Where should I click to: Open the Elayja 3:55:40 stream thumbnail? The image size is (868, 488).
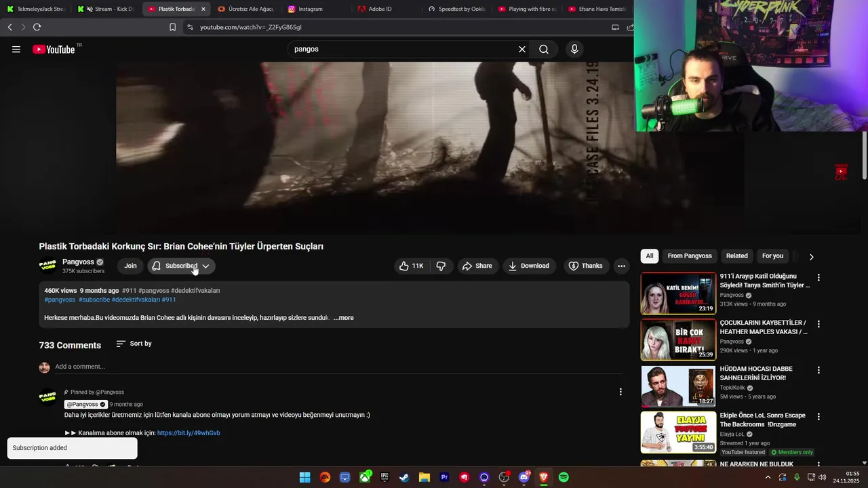(678, 432)
